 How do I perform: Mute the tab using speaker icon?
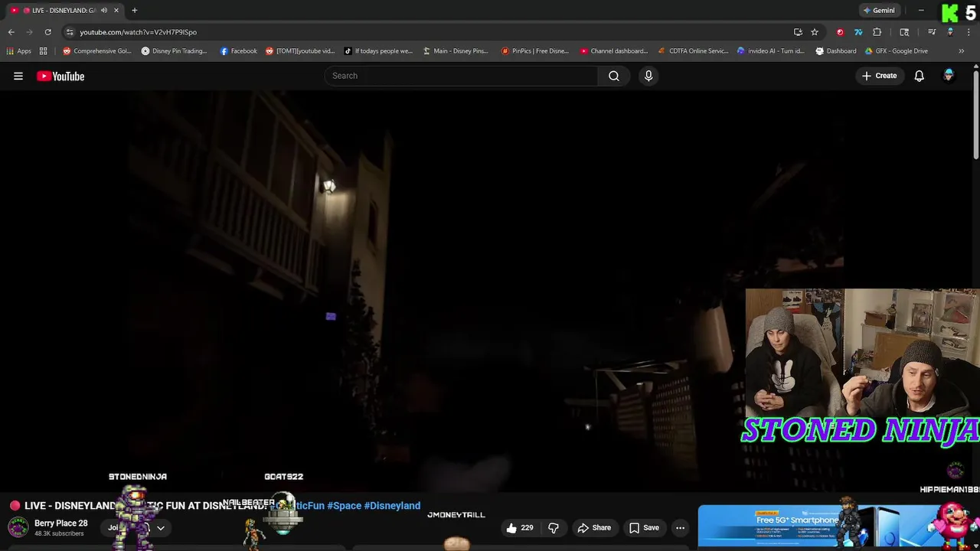103,10
